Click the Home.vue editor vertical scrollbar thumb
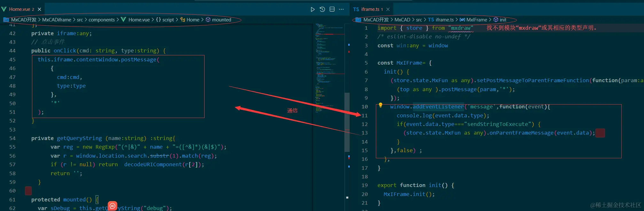This screenshot has height=211, width=644. 347,122
